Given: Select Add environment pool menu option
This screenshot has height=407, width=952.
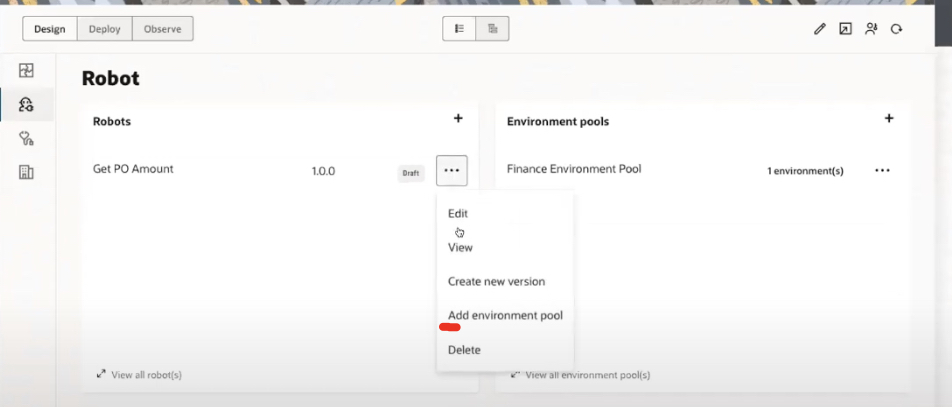Looking at the screenshot, I should pos(505,315).
